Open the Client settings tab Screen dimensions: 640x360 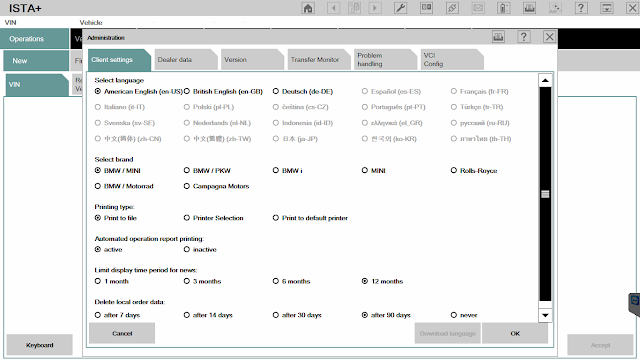coord(118,60)
